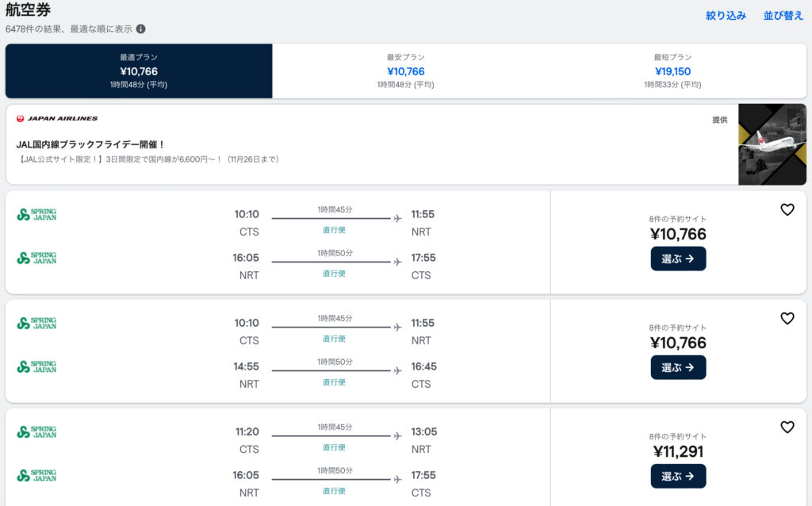Click airplane icon on 14:55 to 16:45 route
Image resolution: width=812 pixels, height=506 pixels.
point(397,370)
